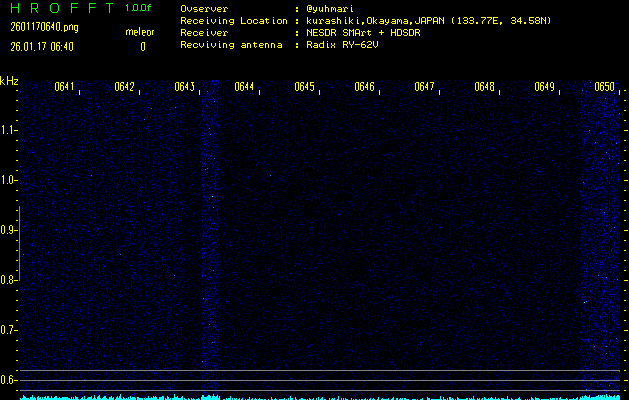The width and height of the screenshot is (629, 400).
Task: Click the Receiver label
Action: tap(204, 32)
